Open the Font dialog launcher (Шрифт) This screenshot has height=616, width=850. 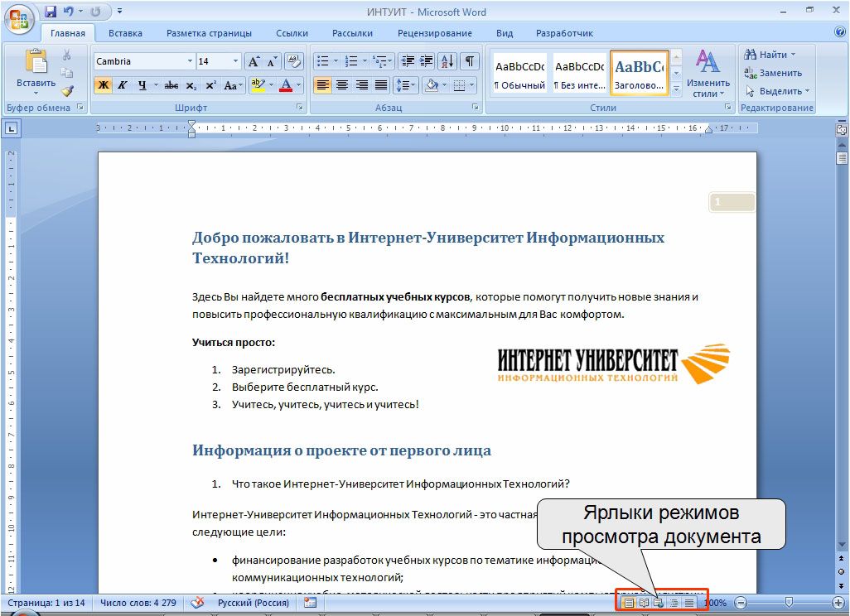300,108
